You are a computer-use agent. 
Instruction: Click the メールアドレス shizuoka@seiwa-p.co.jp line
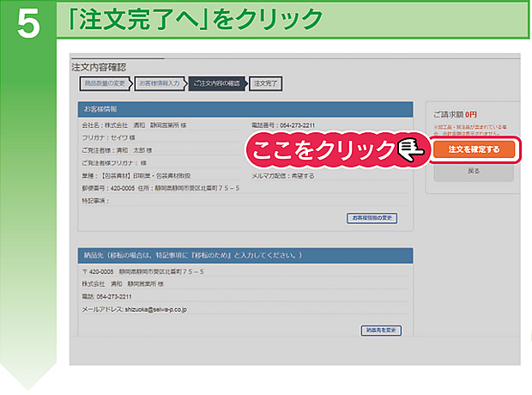135,309
